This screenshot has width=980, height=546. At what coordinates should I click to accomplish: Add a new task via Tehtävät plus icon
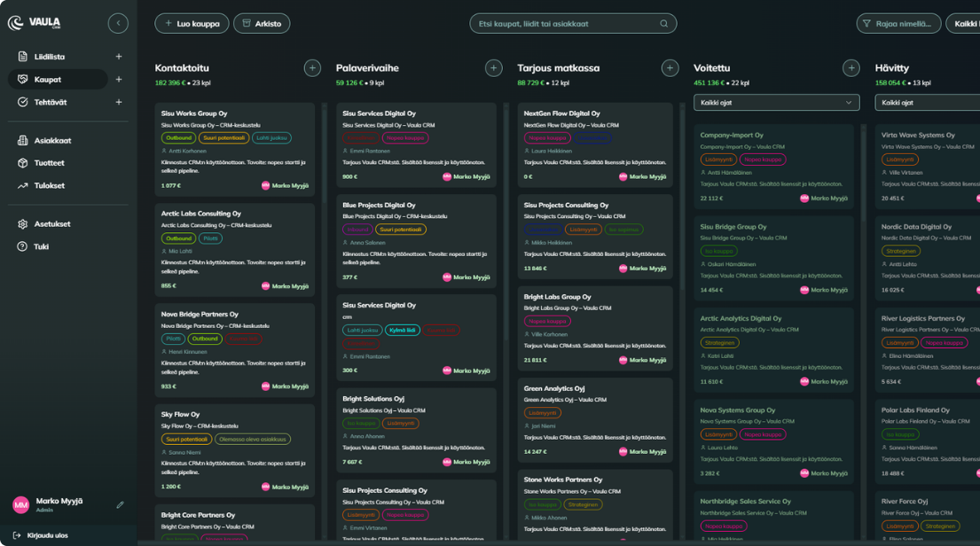point(119,102)
